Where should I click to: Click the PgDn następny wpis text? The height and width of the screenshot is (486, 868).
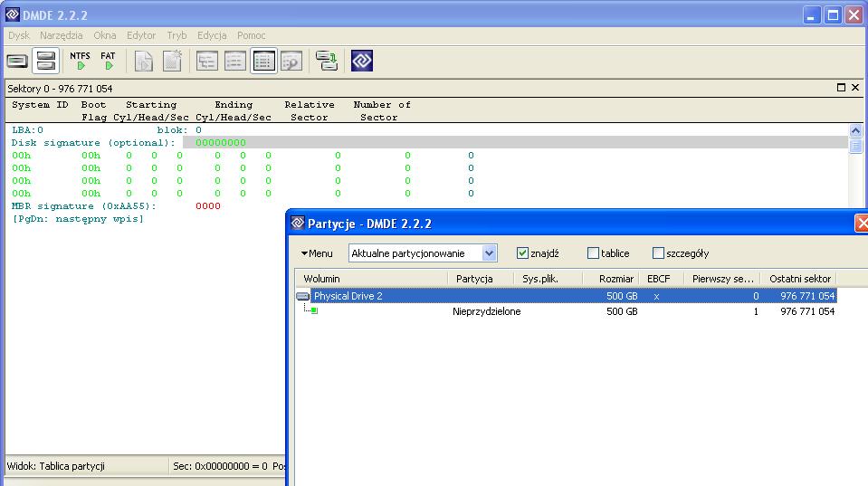(78, 219)
